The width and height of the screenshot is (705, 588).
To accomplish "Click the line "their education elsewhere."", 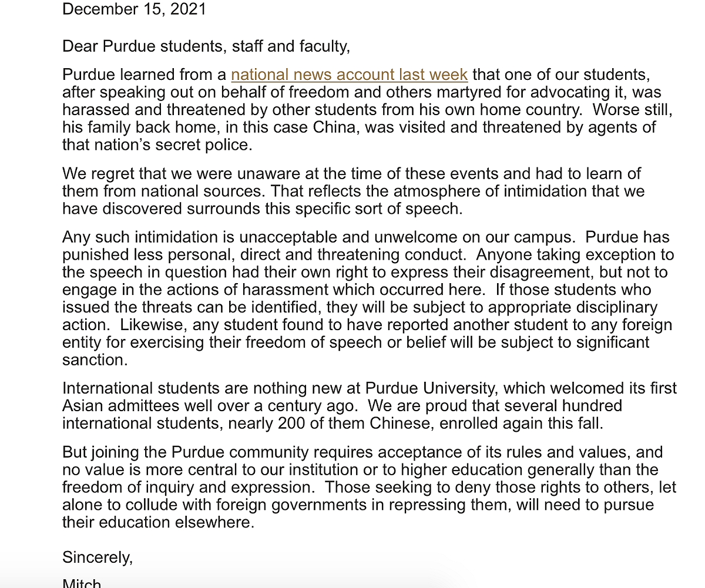I will pos(158,523).
